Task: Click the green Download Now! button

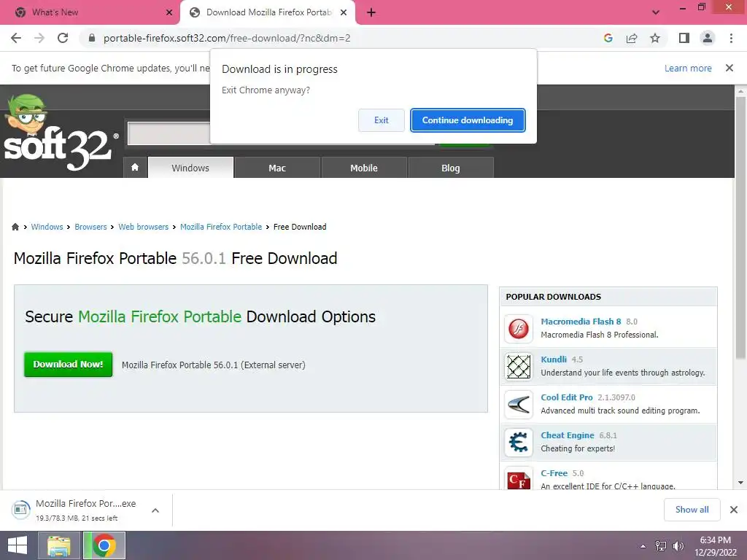Action: click(68, 365)
